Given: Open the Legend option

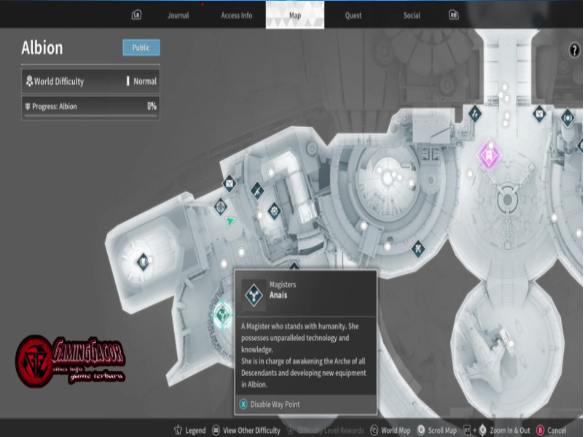Looking at the screenshot, I should (190, 430).
